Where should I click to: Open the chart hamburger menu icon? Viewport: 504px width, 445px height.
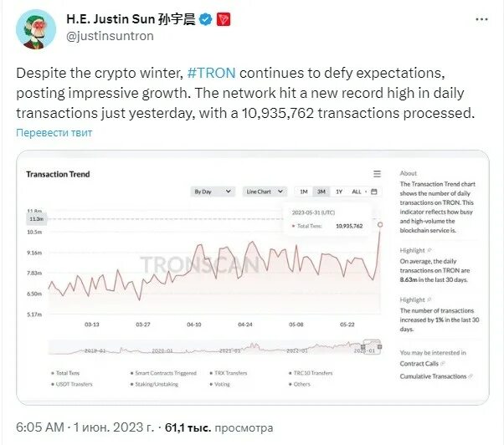coord(377,174)
